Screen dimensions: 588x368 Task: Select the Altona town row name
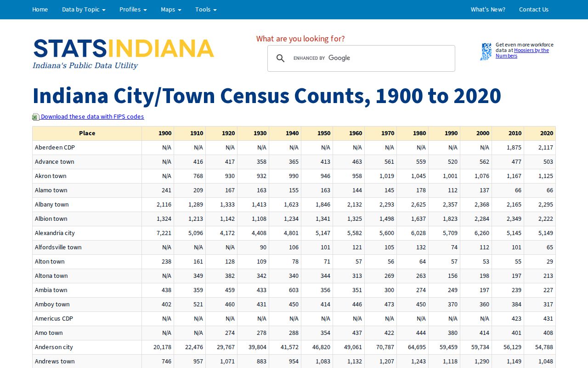click(x=51, y=276)
